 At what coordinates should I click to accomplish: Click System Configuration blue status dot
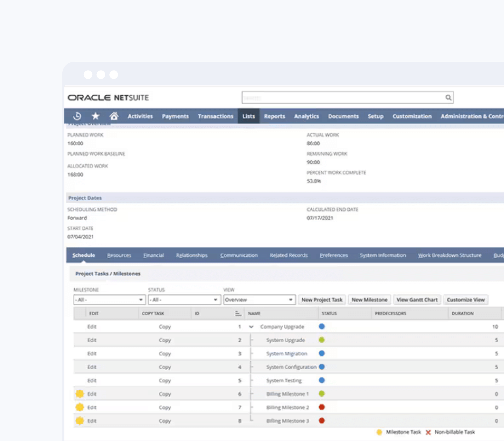pyautogui.click(x=322, y=367)
